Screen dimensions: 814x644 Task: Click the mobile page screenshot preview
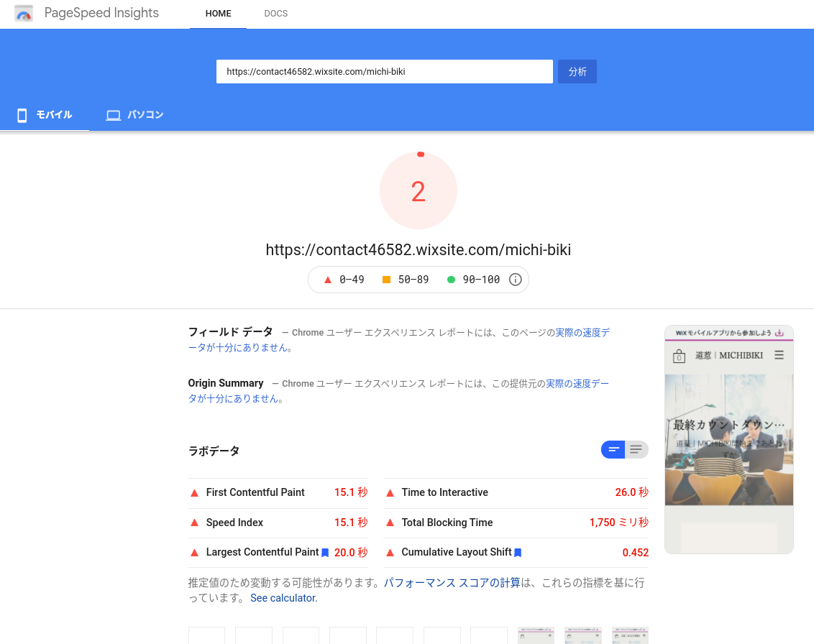point(729,440)
